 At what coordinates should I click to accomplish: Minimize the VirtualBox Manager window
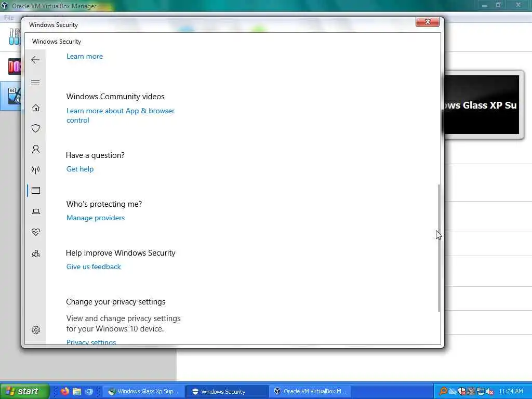click(485, 5)
